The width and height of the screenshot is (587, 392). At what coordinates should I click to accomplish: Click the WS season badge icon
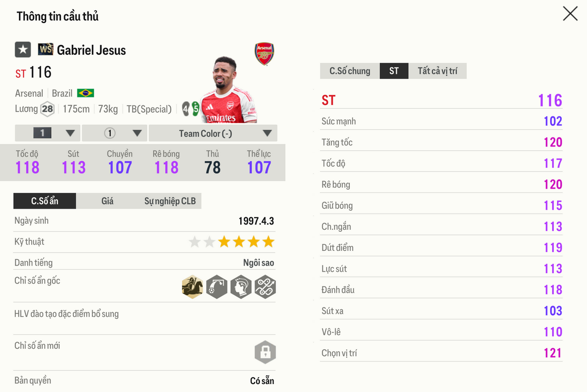click(x=46, y=50)
